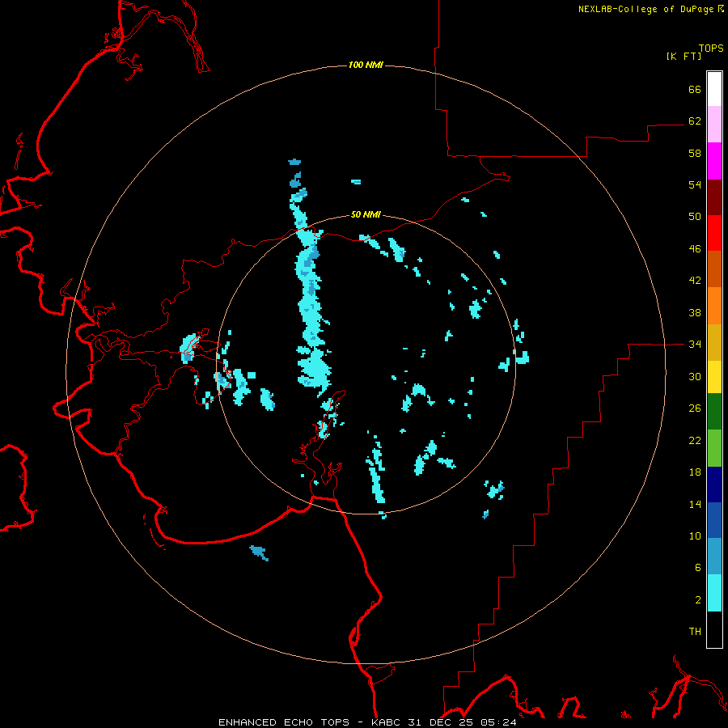
Task: Click the legend value '2'
Action: click(x=698, y=600)
